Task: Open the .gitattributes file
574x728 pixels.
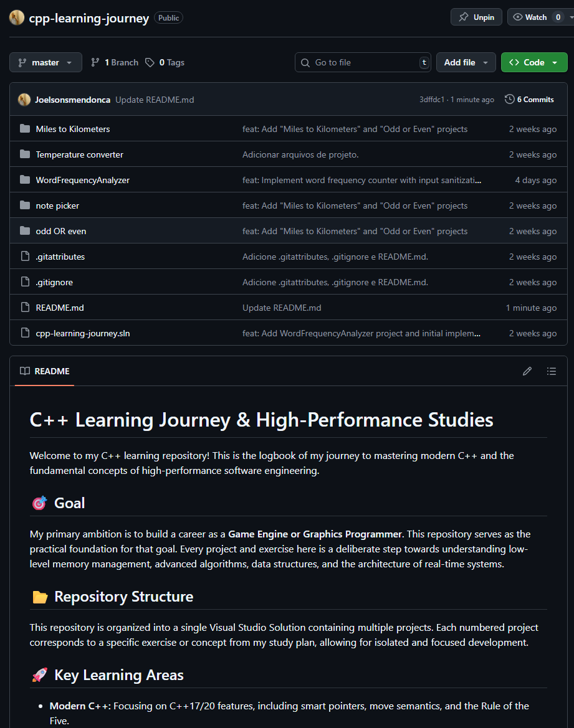Action: 60,257
